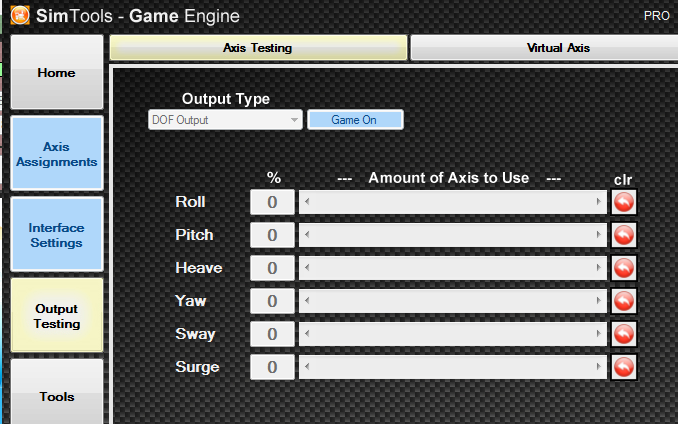Click the Roll axis slider track

453,202
